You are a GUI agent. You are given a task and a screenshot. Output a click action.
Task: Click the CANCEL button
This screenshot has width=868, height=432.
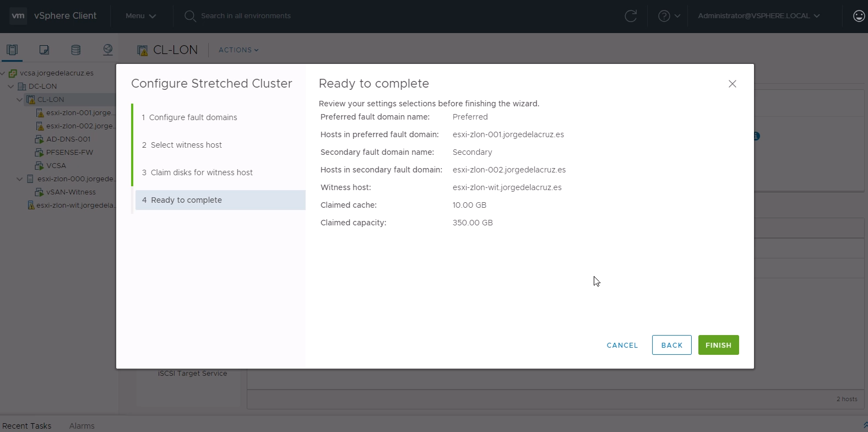tap(622, 345)
